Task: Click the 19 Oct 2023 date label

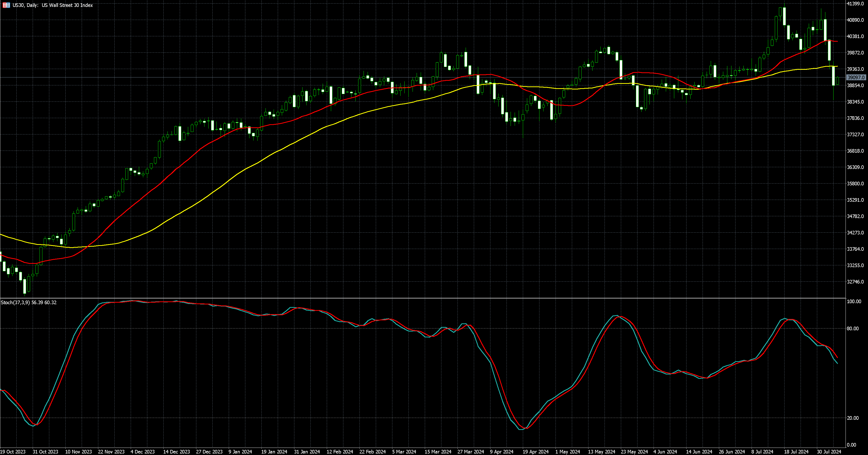Action: coord(13,452)
